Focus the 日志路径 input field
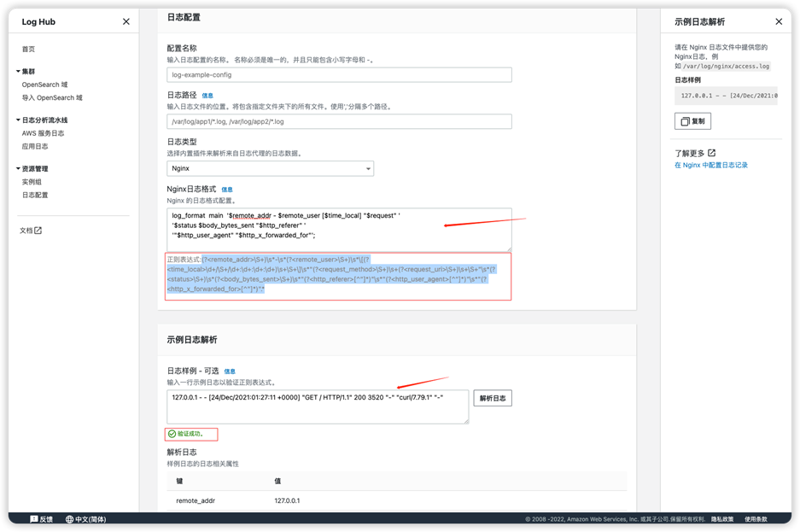This screenshot has width=800, height=532. (339, 121)
